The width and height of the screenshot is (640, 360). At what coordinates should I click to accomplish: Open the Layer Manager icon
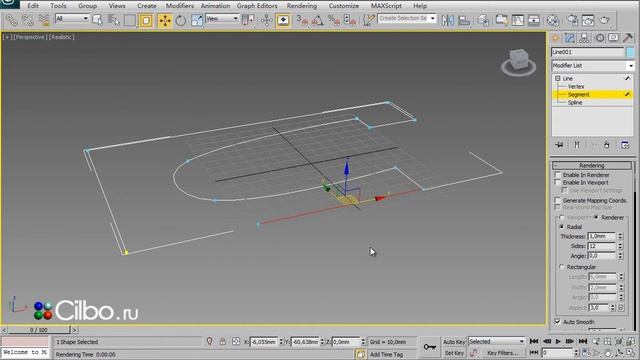483,20
